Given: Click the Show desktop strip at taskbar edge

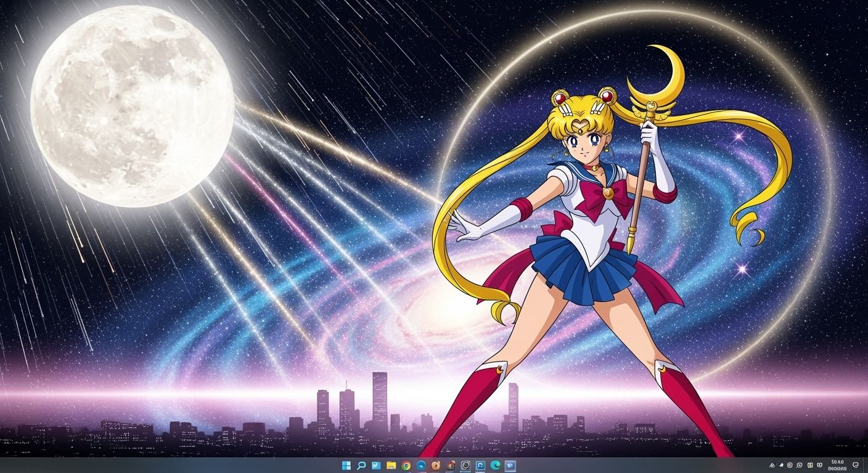Looking at the screenshot, I should coord(866,465).
